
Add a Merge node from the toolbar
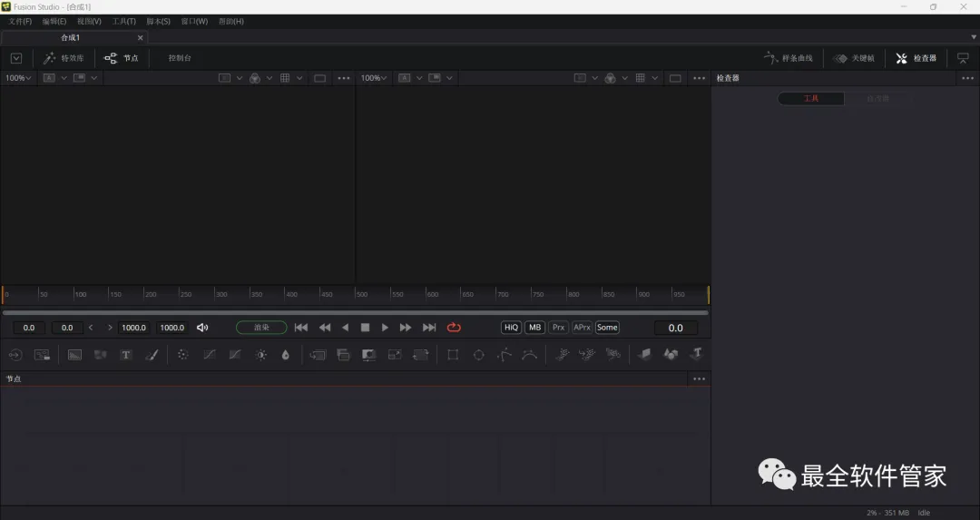pyautogui.click(x=318, y=355)
